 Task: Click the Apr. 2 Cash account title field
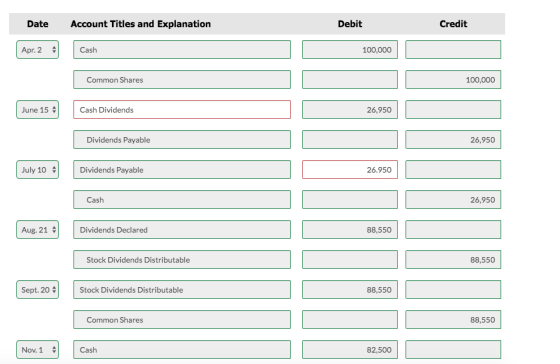click(182, 50)
